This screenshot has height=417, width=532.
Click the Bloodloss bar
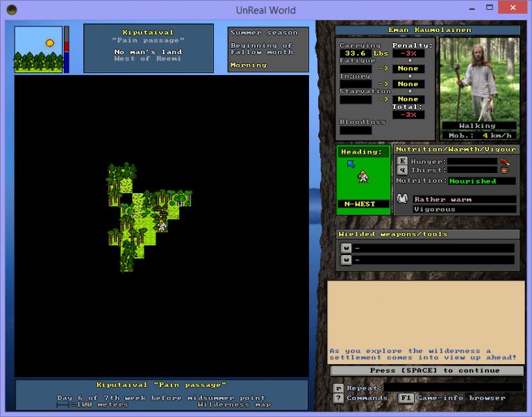tap(356, 130)
